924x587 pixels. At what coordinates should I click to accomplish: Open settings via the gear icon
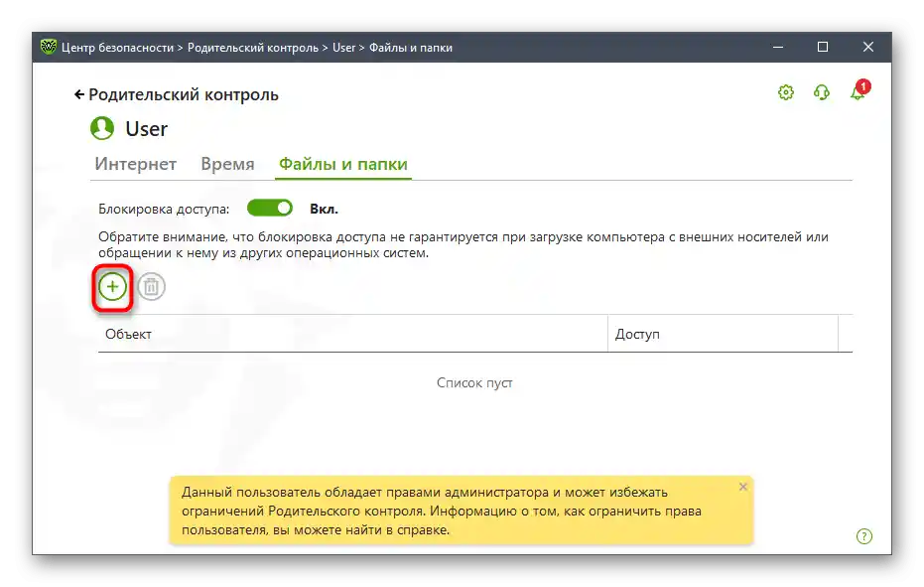785,92
